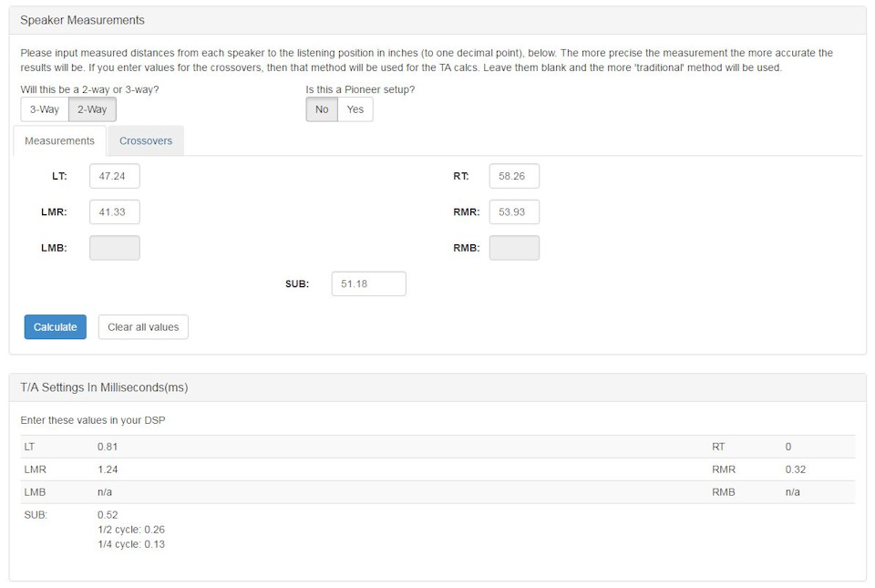
Task: Focus the SUB distance input field
Action: point(369,284)
